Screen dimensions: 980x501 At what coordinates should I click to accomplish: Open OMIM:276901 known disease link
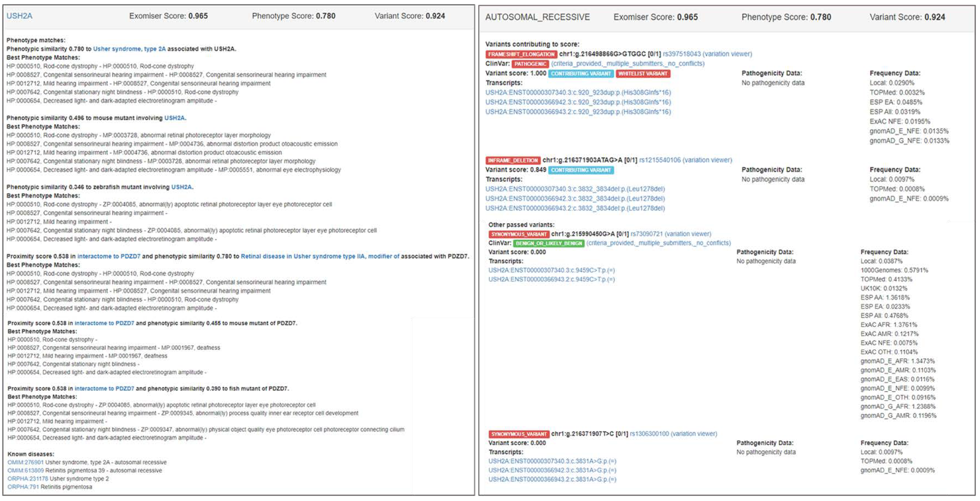point(26,462)
